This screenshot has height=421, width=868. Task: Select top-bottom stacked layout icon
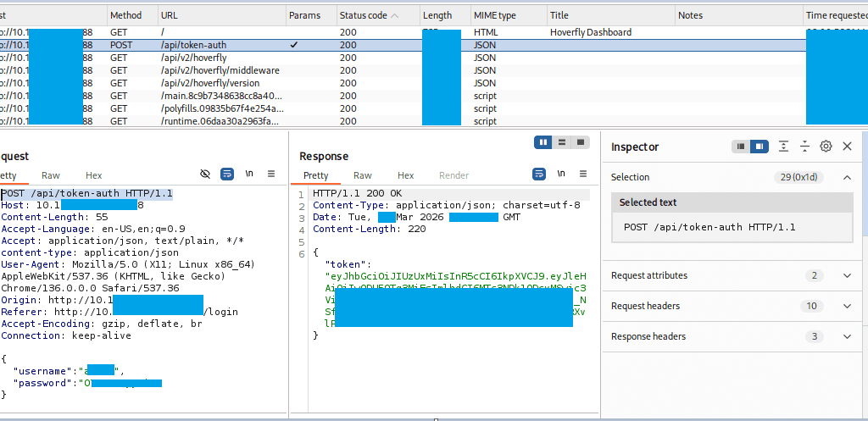562,142
